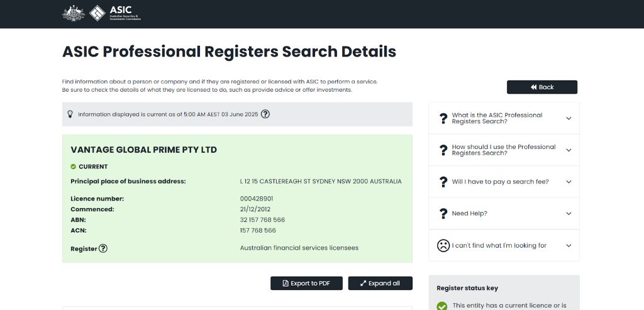Click question mark icon beside 'How should I use'
The image size is (644, 310).
coord(443,150)
